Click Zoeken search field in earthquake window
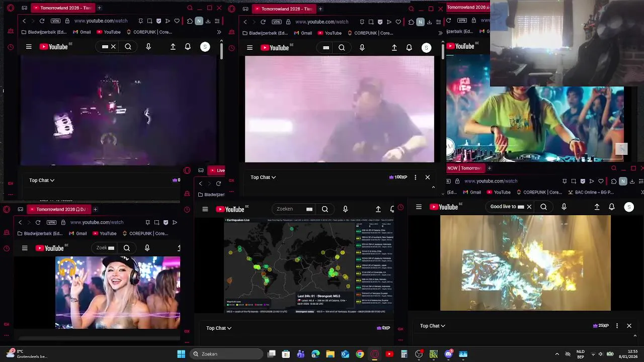The height and width of the screenshot is (362, 644). [293, 209]
